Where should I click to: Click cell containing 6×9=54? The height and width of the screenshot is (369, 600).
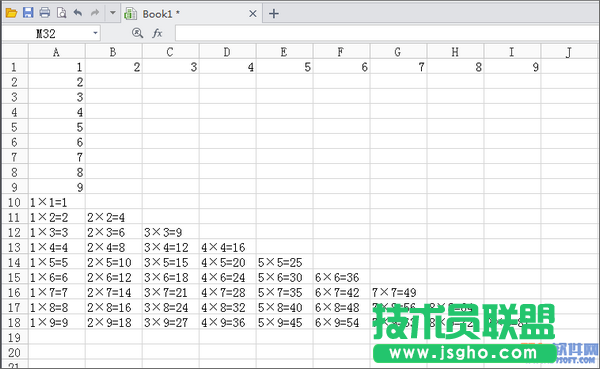tap(341, 322)
